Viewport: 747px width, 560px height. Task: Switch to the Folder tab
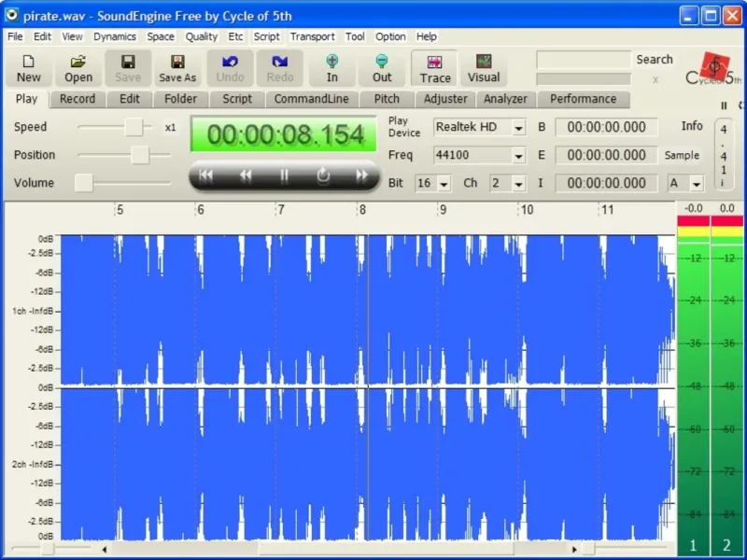pos(180,99)
